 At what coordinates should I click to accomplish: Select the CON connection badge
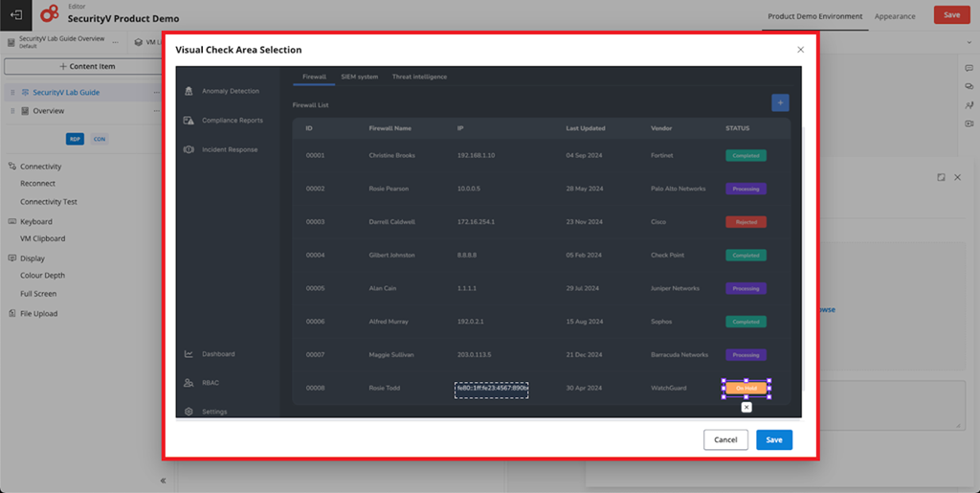100,139
